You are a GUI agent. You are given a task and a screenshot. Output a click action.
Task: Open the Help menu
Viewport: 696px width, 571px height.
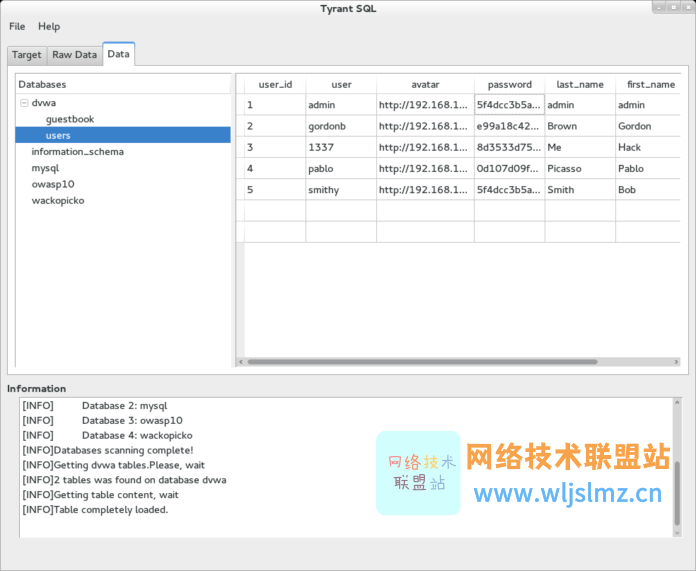tap(49, 27)
